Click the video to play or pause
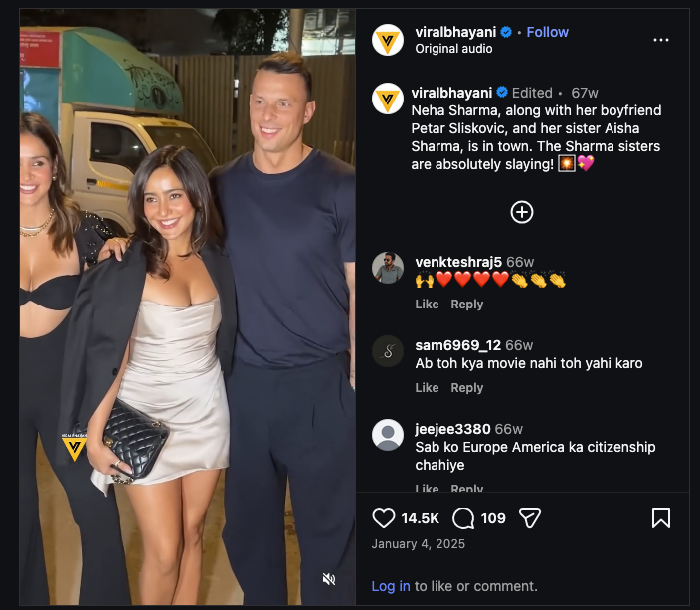Viewport: 700px width, 610px height. click(188, 307)
